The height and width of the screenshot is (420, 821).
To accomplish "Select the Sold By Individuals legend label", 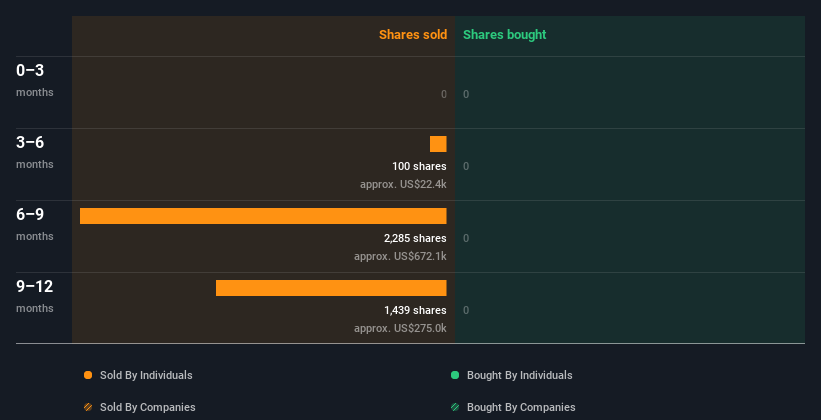I will 146,375.
